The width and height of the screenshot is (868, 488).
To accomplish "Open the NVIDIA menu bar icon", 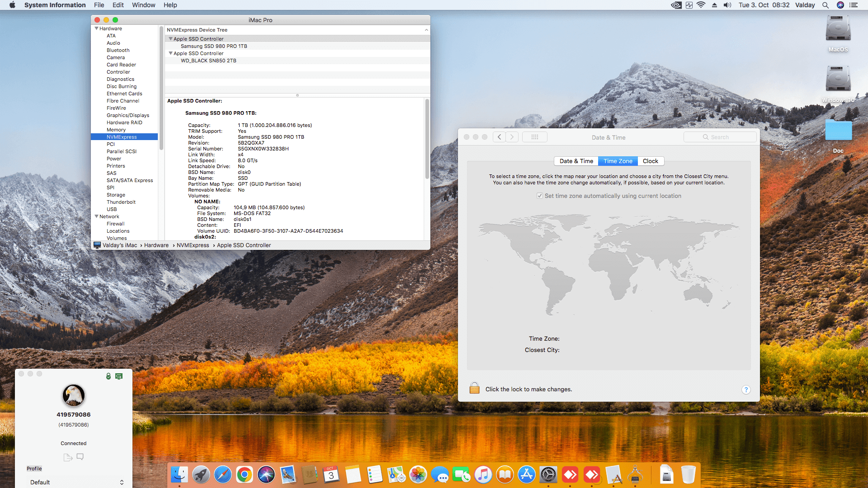I will coord(676,5).
